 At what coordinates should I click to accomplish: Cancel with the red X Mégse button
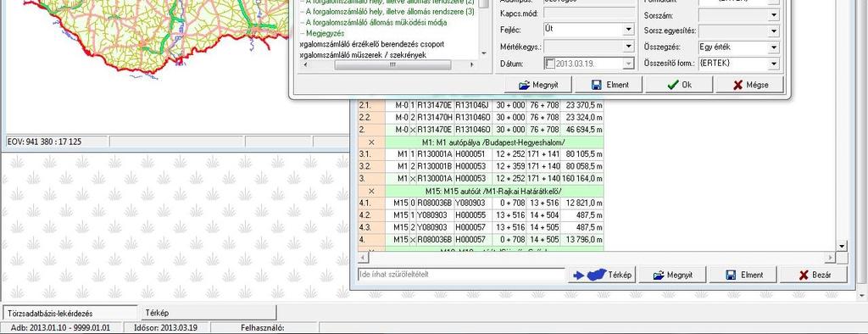click(749, 85)
